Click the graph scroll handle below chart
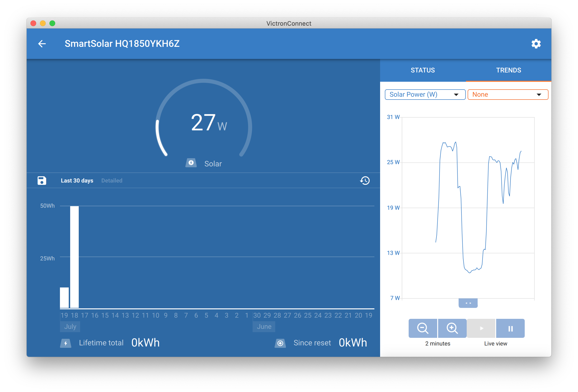 pyautogui.click(x=468, y=303)
